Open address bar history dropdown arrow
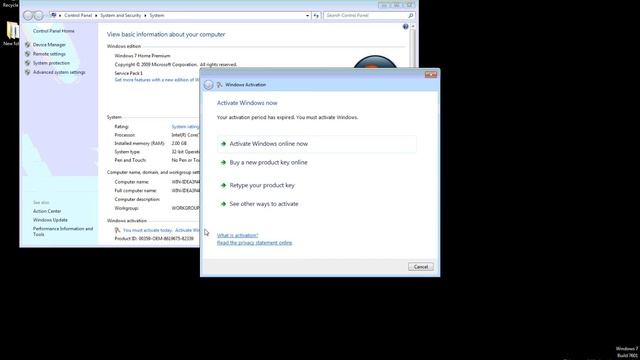This screenshot has width=640, height=360. point(307,16)
